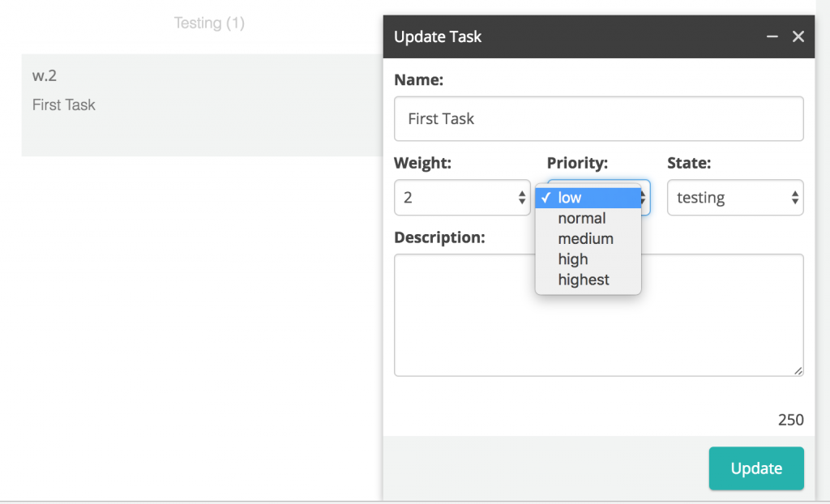The height and width of the screenshot is (504, 830).
Task: Click the State select arrows
Action: tap(795, 198)
